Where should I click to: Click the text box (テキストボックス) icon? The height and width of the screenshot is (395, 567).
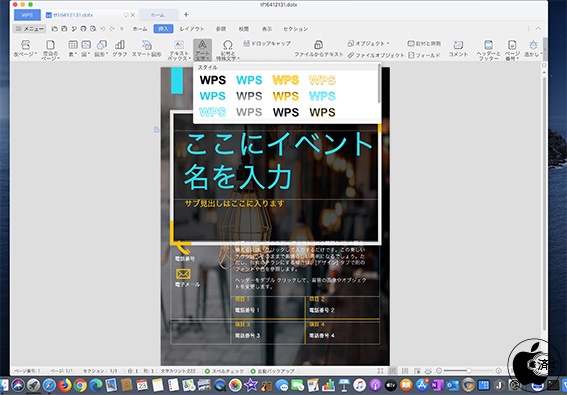click(179, 50)
